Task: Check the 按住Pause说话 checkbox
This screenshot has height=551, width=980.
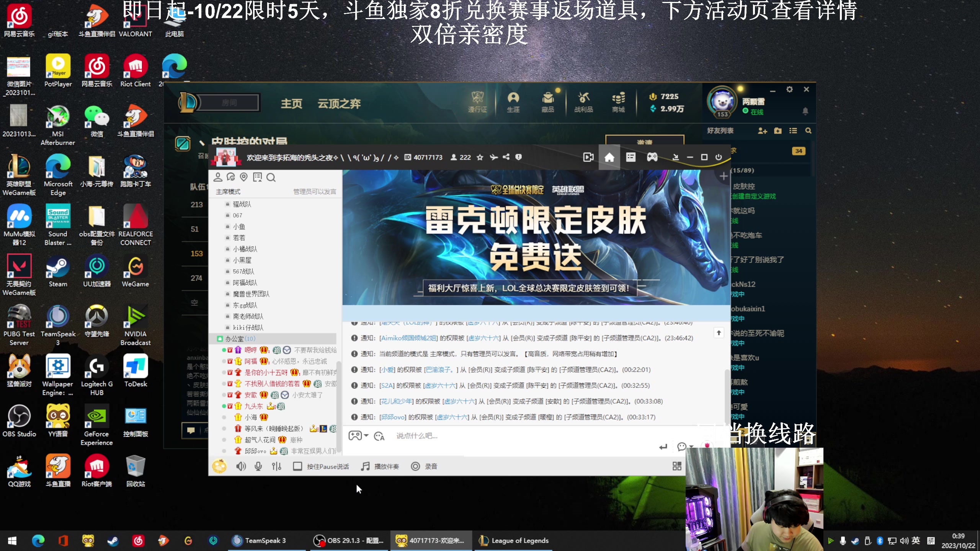Action: [297, 466]
